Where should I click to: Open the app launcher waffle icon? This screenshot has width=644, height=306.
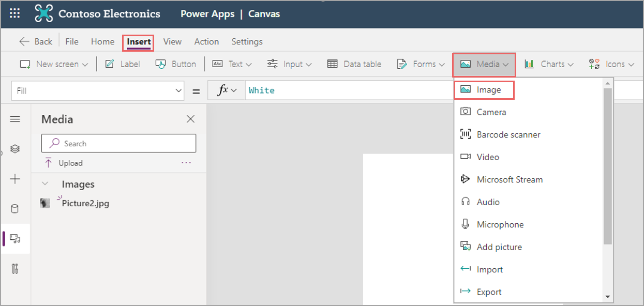15,14
